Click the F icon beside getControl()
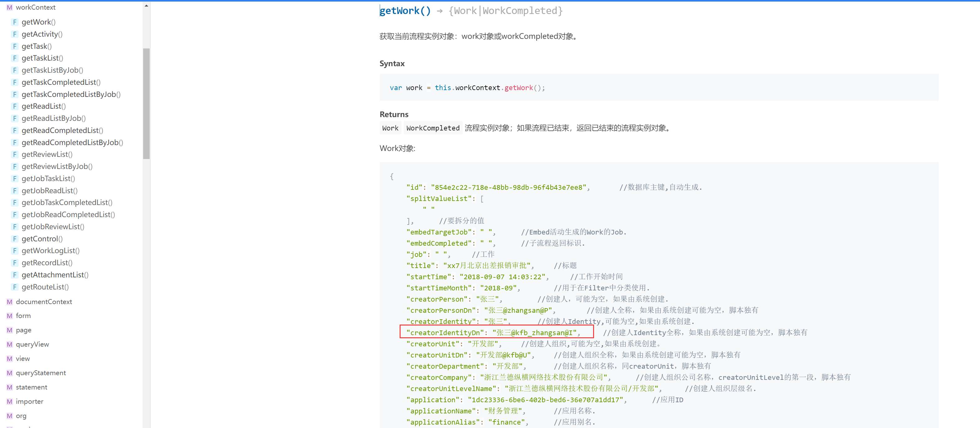Viewport: 980px width, 428px height. point(15,239)
